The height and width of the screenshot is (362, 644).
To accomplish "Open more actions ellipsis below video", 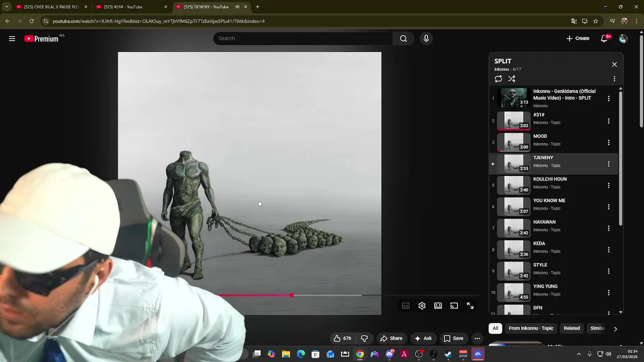I will [477, 338].
